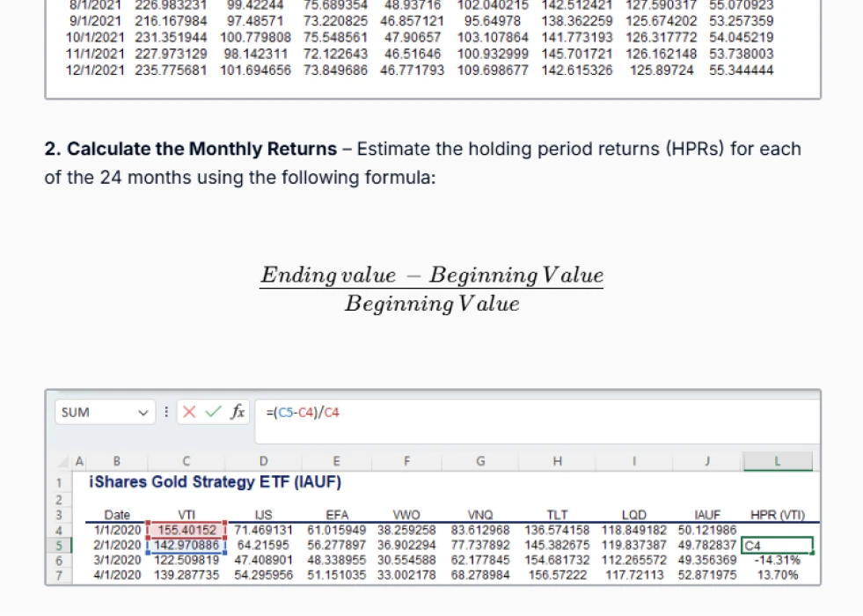Select column H header

(557, 461)
